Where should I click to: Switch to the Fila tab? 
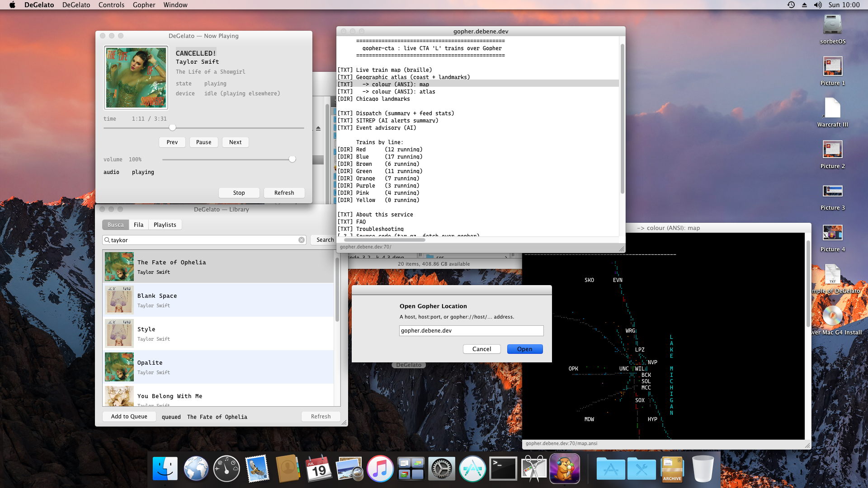tap(138, 225)
